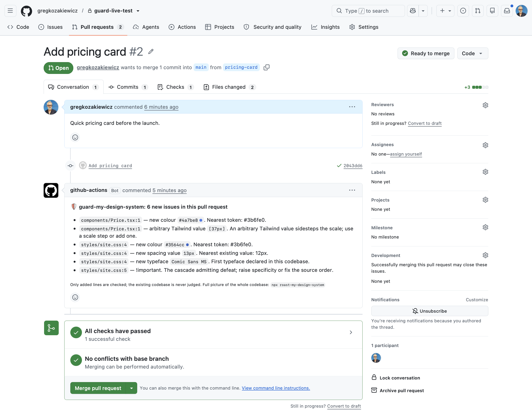The height and width of the screenshot is (410, 532).
Task: Open the Code repository tab
Action: click(18, 27)
